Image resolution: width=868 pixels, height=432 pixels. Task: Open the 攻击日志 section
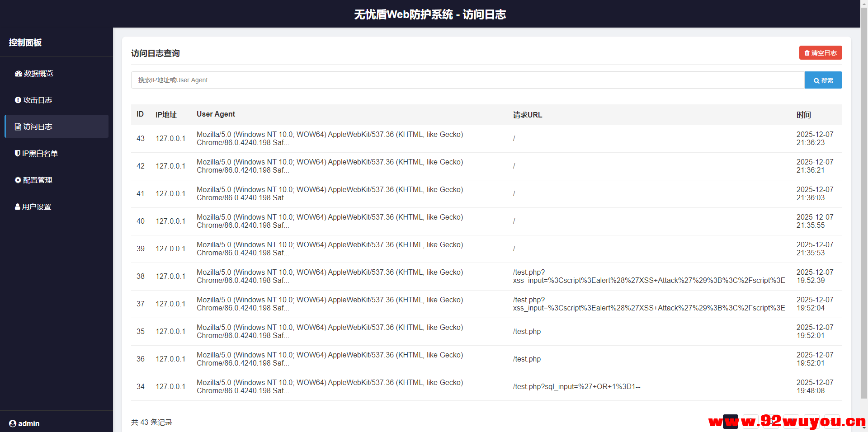click(38, 100)
